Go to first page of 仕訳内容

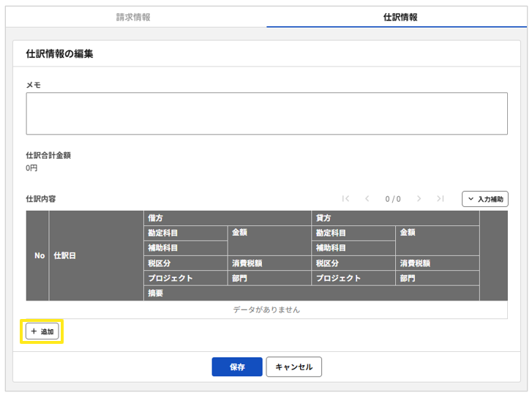(345, 199)
